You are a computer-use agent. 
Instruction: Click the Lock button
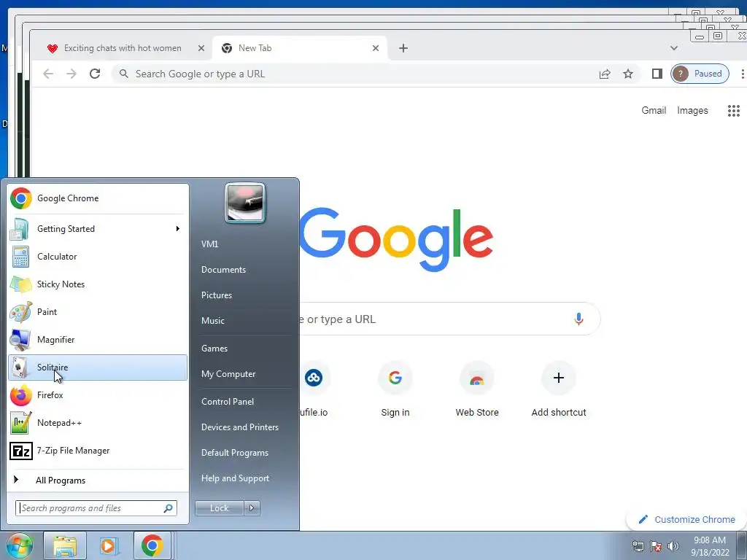(x=219, y=508)
